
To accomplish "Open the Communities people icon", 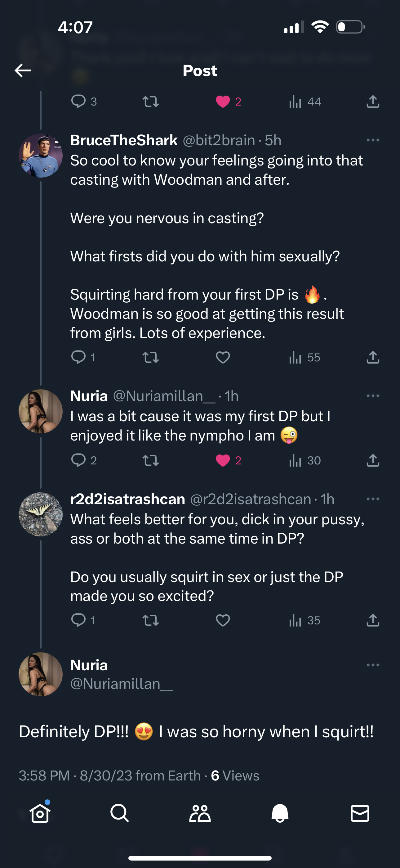I will click(x=200, y=813).
